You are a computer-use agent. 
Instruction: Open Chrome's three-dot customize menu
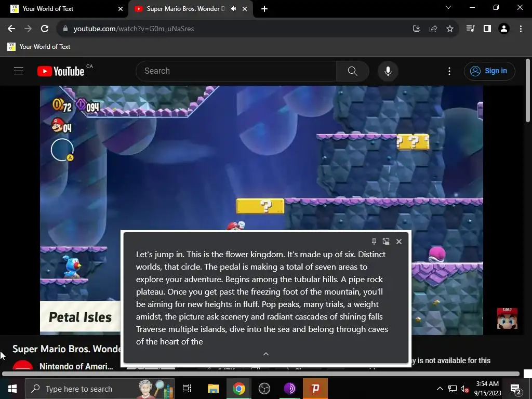[521, 29]
